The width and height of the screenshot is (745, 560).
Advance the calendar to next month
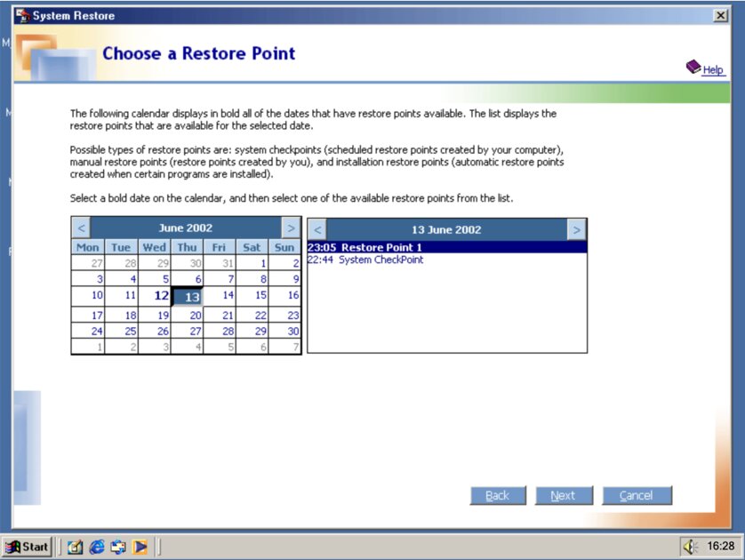(291, 228)
